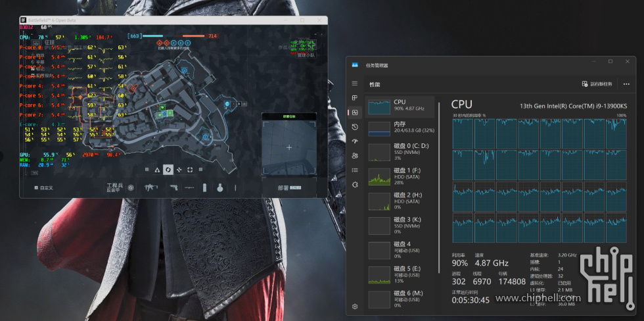Open Services page in Task Manager sidebar

tap(355, 185)
